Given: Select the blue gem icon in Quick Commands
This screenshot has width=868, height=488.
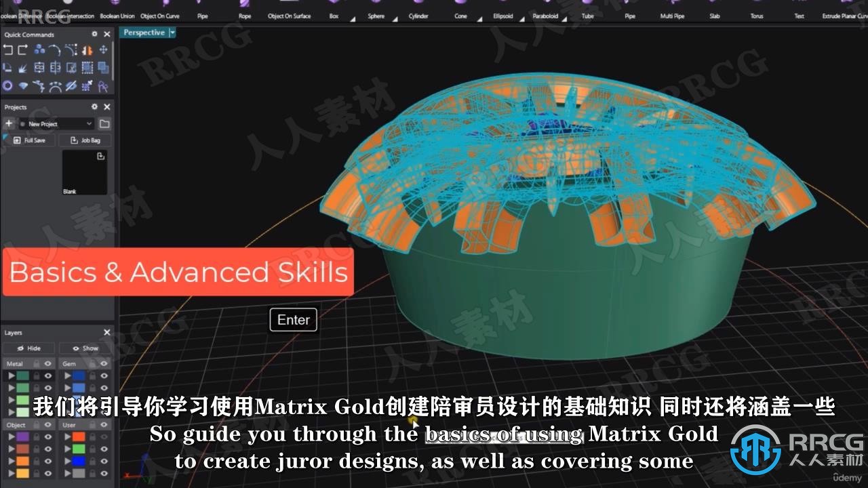Looking at the screenshot, I should coord(24,86).
